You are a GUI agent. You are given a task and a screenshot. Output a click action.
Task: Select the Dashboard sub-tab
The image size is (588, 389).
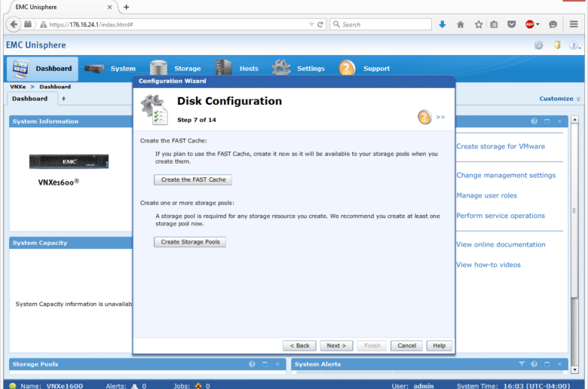point(29,99)
